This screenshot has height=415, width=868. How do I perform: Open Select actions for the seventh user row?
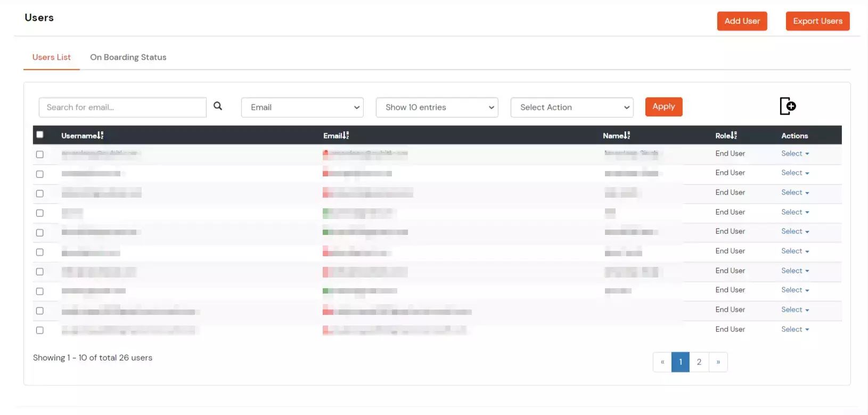pos(795,271)
